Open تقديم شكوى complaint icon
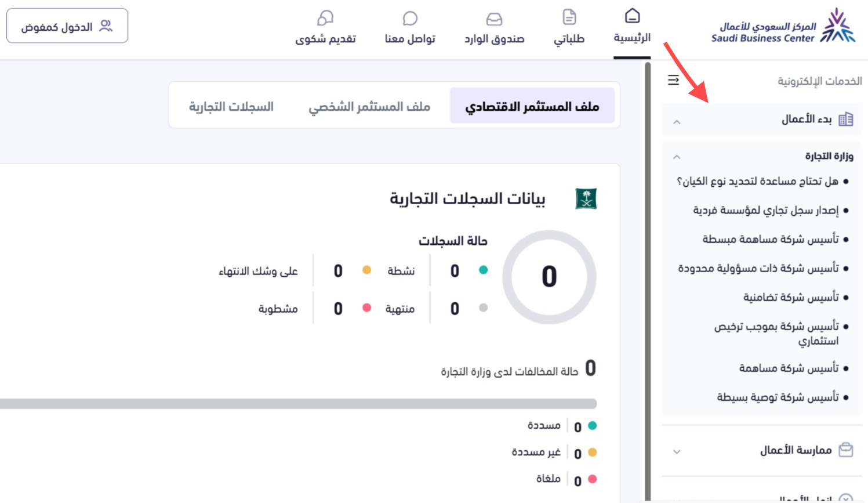 325,24
